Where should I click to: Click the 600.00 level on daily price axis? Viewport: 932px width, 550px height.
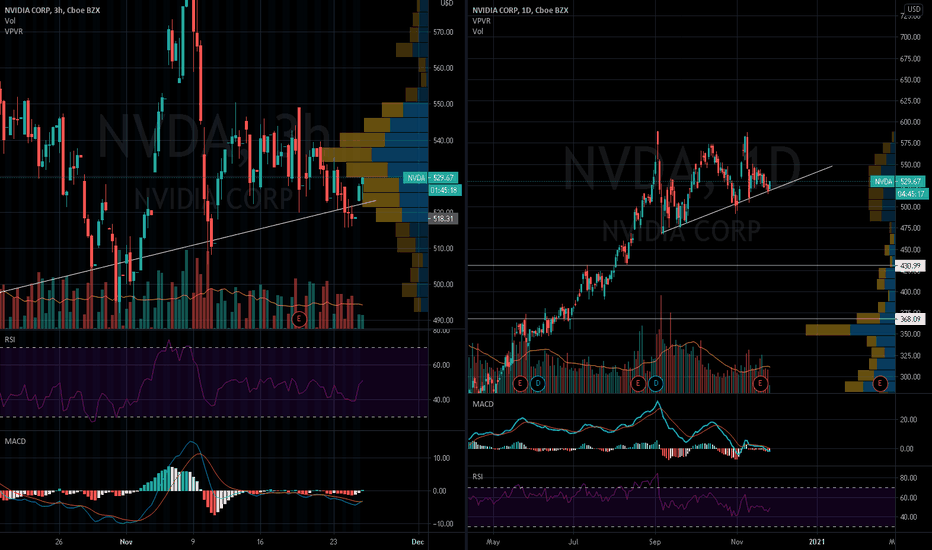910,122
